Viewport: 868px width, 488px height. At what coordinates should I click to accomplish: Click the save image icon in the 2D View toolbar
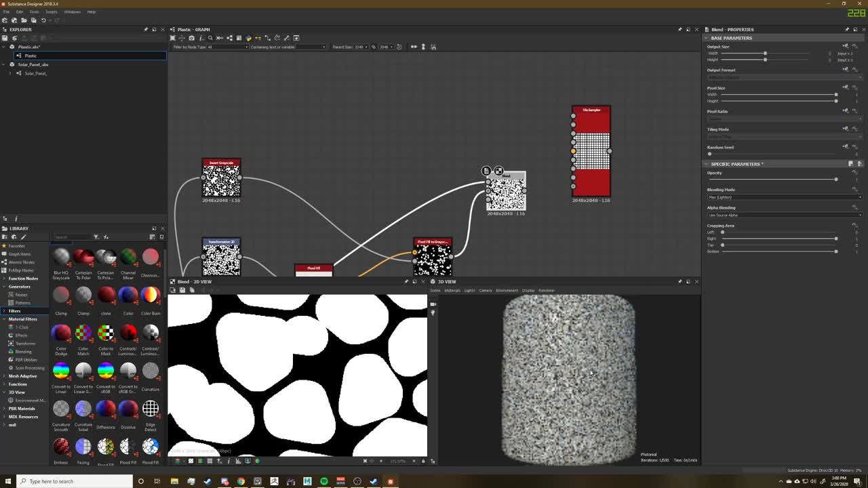pos(182,289)
